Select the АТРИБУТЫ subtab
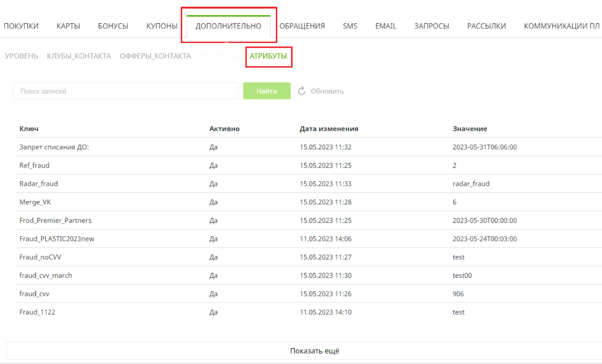Image resolution: width=602 pixels, height=364 pixels. [268, 56]
